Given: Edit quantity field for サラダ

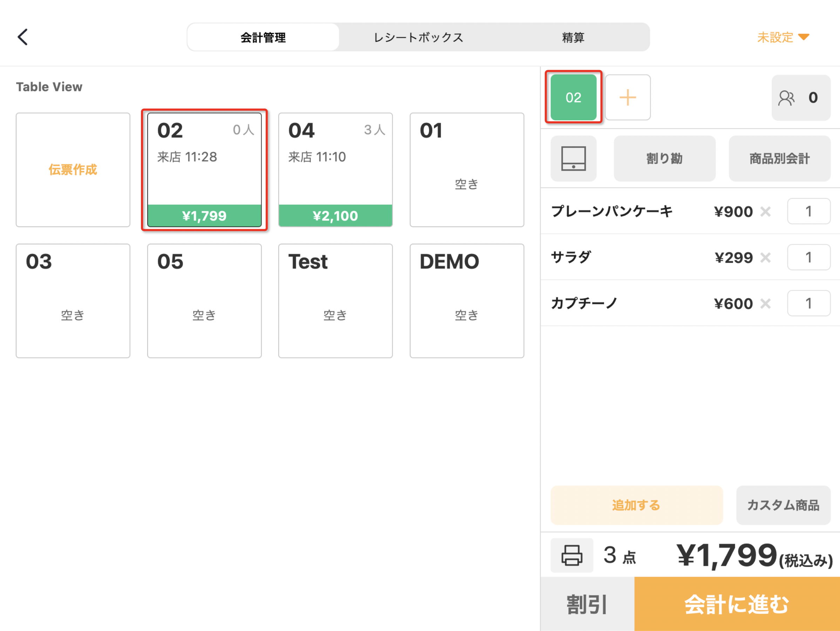Looking at the screenshot, I should point(808,257).
